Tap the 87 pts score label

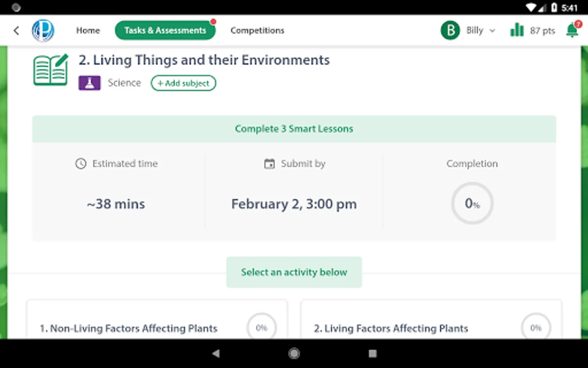point(542,31)
